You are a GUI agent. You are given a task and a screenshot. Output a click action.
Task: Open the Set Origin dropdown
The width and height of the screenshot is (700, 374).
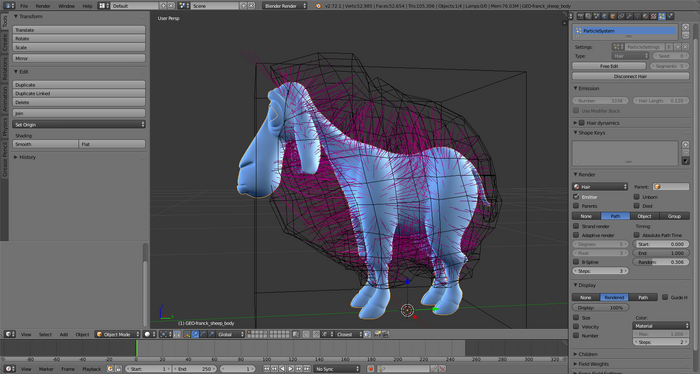(x=79, y=125)
